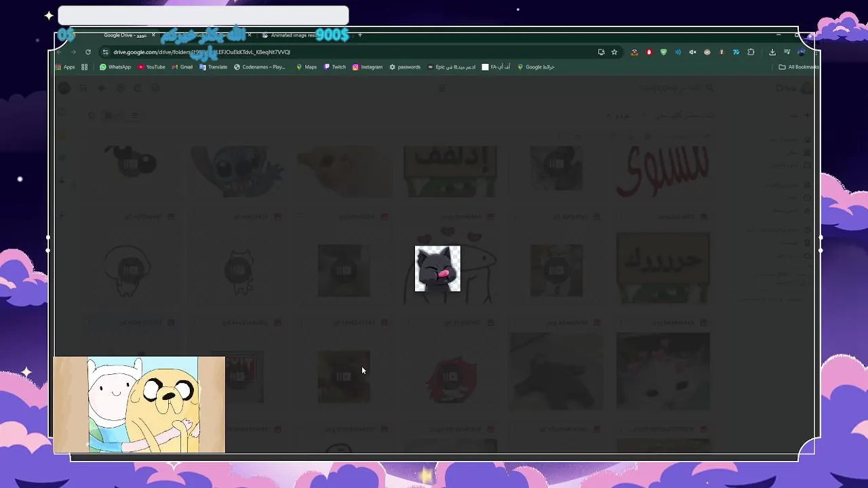The height and width of the screenshot is (488, 868).
Task: Open the FA bookmark
Action: 496,67
